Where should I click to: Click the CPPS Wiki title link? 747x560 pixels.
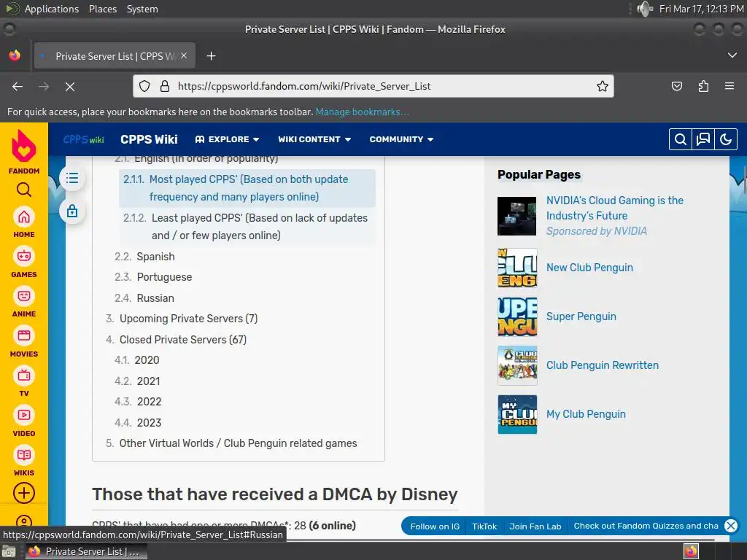[149, 139]
